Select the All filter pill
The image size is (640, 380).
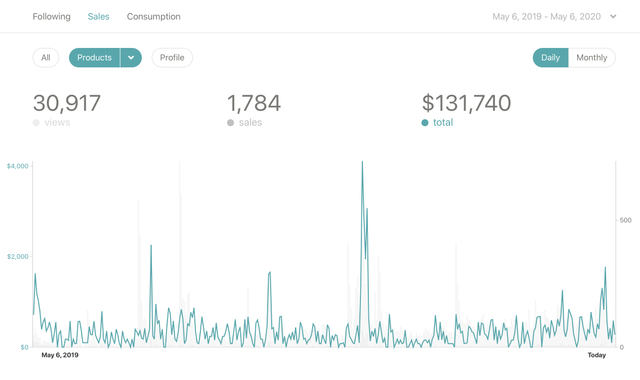[x=46, y=58]
